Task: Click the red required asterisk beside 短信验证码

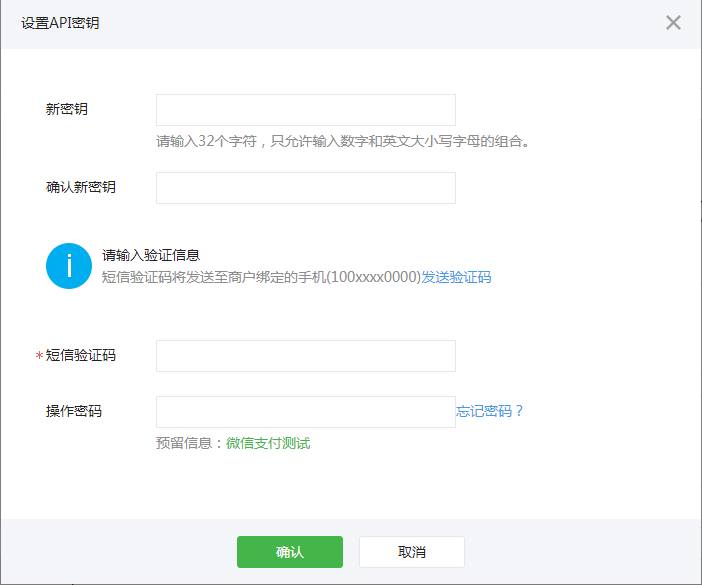Action: pos(40,357)
